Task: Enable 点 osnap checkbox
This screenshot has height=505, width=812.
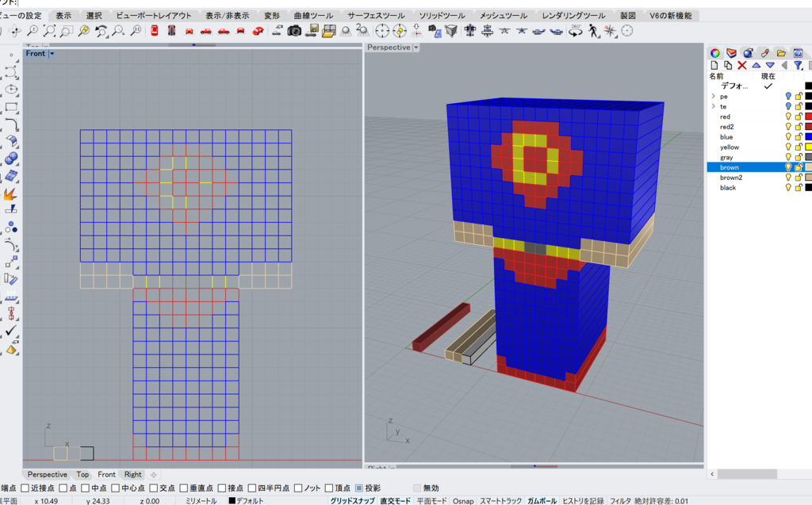Action: click(x=63, y=488)
